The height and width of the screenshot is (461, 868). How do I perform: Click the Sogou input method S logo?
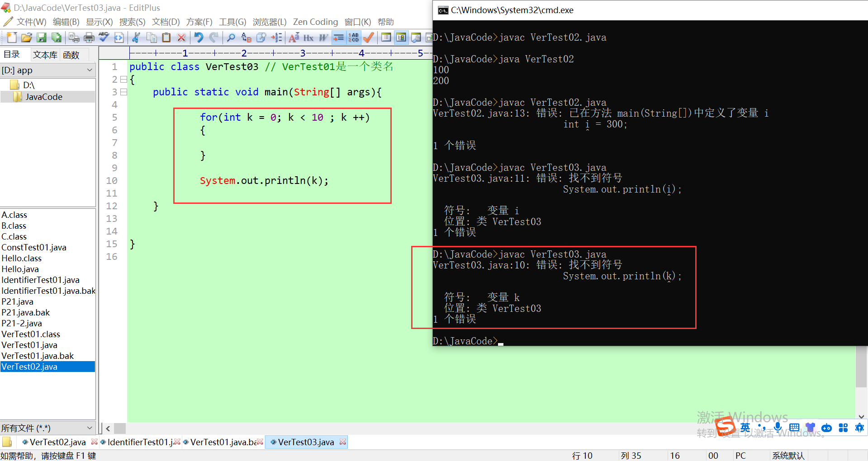725,427
